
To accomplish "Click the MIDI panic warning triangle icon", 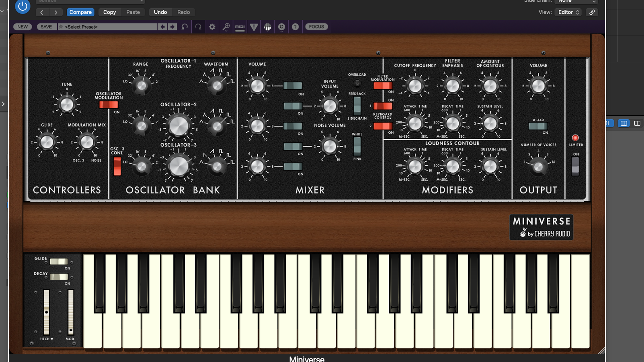I will (254, 27).
